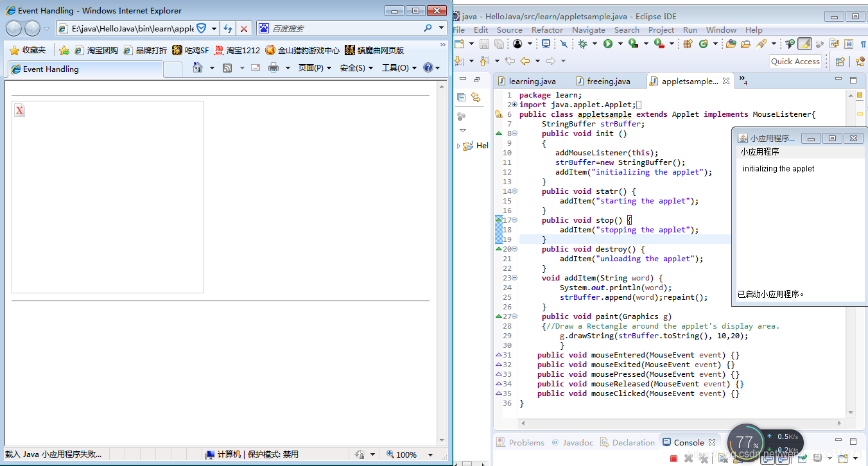Show hidden editor tabs list
The width and height of the screenshot is (868, 466).
tap(743, 80)
